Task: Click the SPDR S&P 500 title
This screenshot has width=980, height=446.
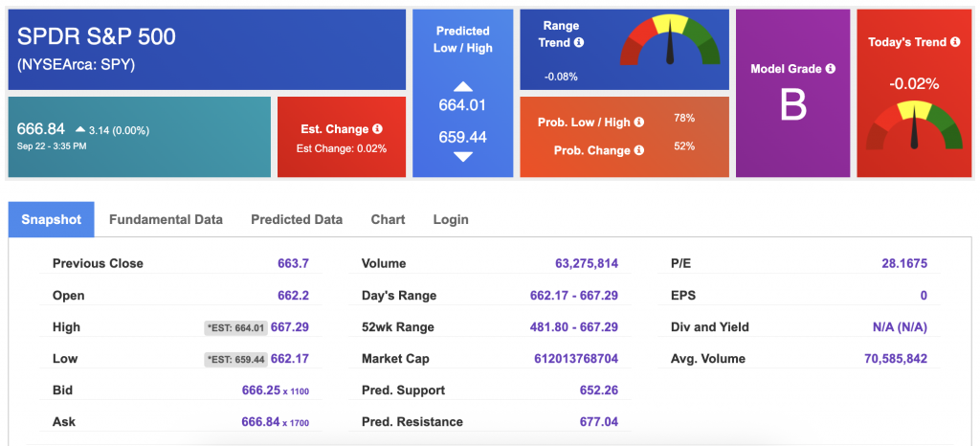Action: [97, 37]
